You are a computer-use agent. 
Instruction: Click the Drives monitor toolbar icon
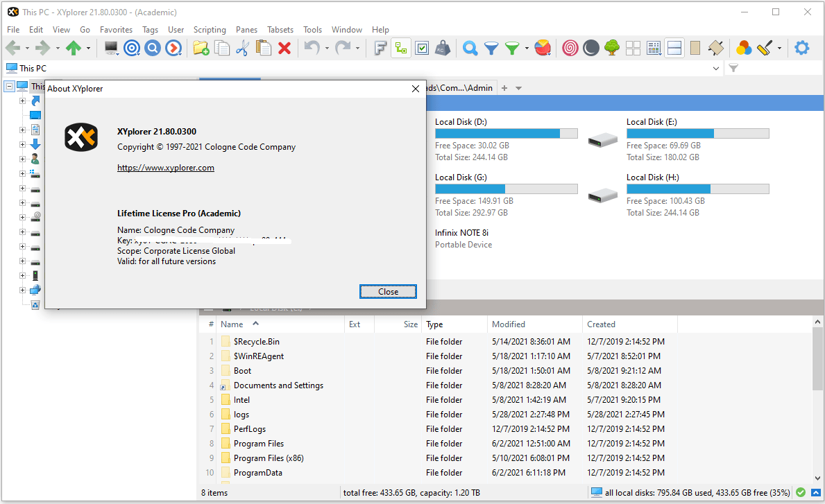(110, 49)
